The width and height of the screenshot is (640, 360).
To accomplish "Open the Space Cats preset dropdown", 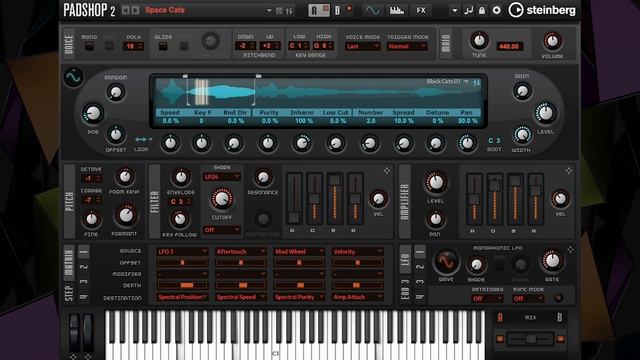I will 269,11.
